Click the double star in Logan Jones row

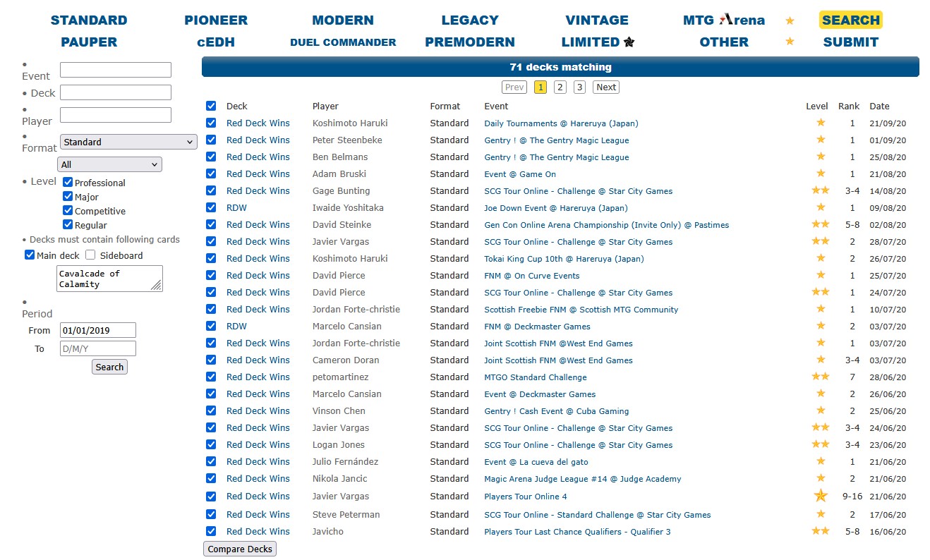(821, 444)
